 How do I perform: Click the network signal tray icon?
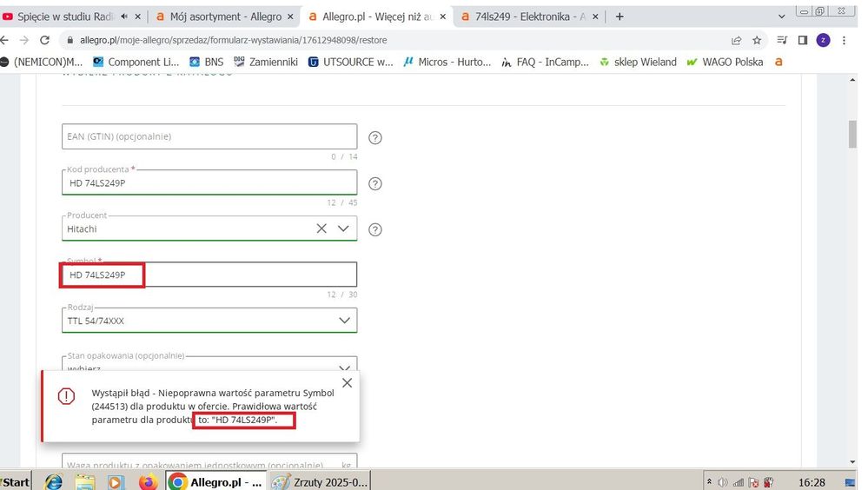pyautogui.click(x=738, y=482)
